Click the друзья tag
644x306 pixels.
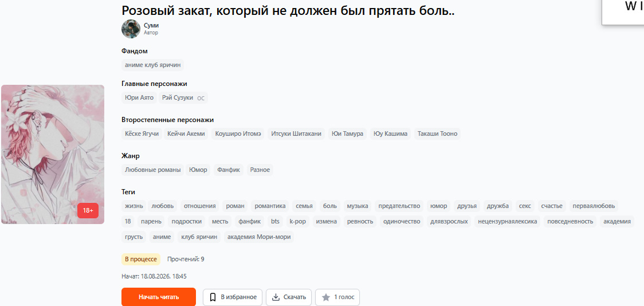pos(467,206)
